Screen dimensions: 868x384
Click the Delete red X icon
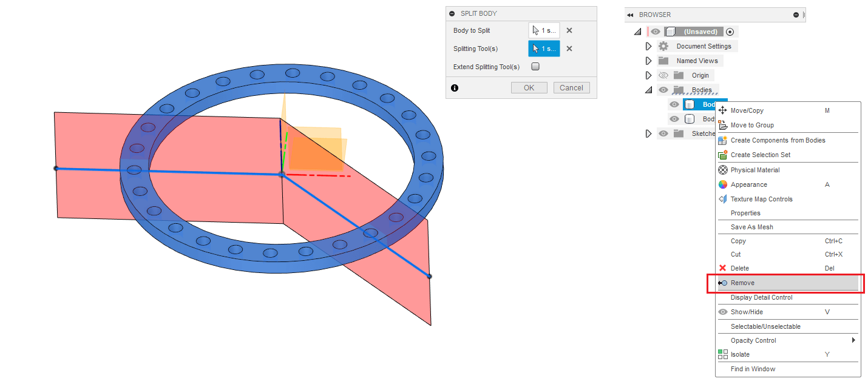[722, 268]
